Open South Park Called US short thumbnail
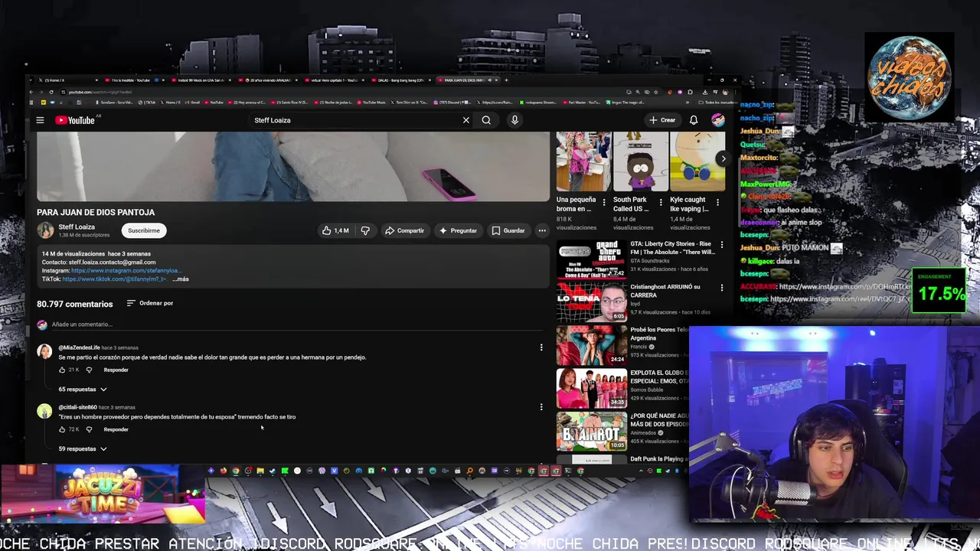 (641, 161)
